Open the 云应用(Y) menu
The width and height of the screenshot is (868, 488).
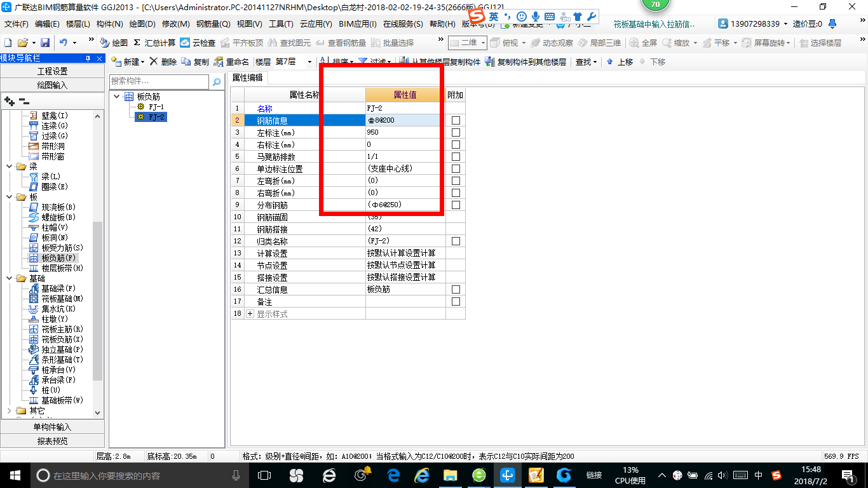316,24
